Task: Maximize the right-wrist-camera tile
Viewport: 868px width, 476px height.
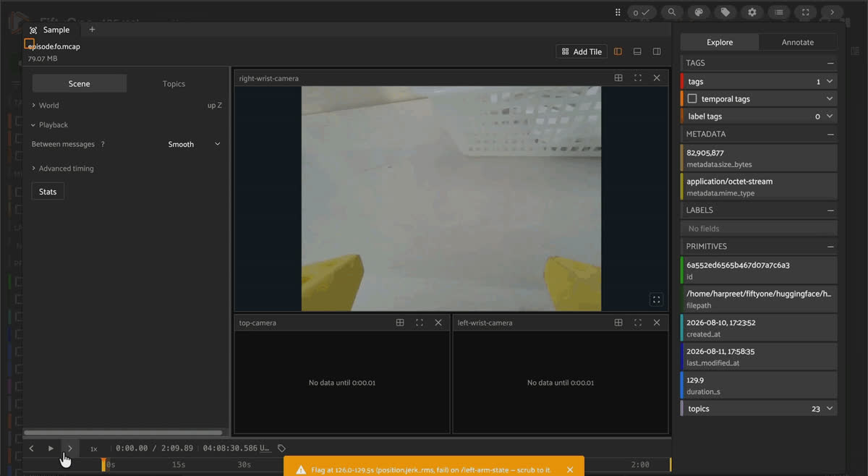Action: pos(637,78)
